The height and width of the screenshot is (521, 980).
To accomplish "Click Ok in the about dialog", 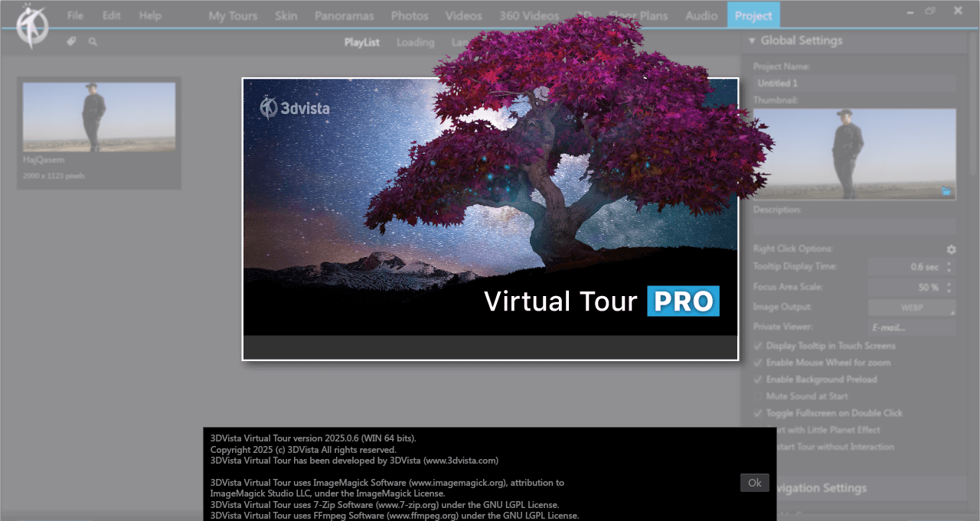I will point(755,483).
